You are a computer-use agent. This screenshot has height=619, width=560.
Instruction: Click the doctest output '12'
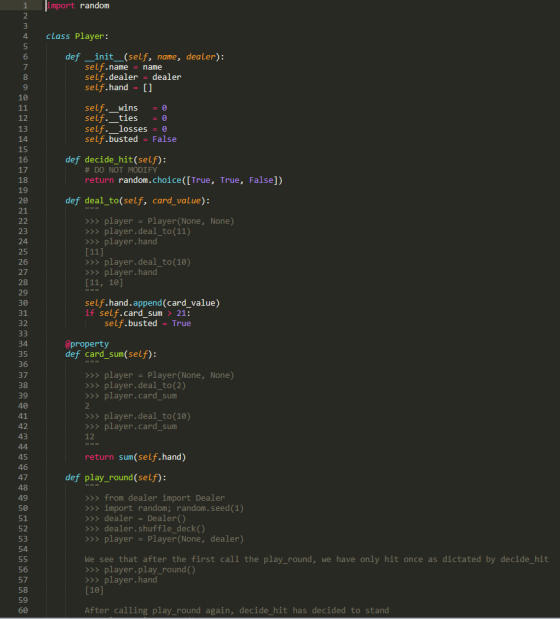click(x=90, y=437)
